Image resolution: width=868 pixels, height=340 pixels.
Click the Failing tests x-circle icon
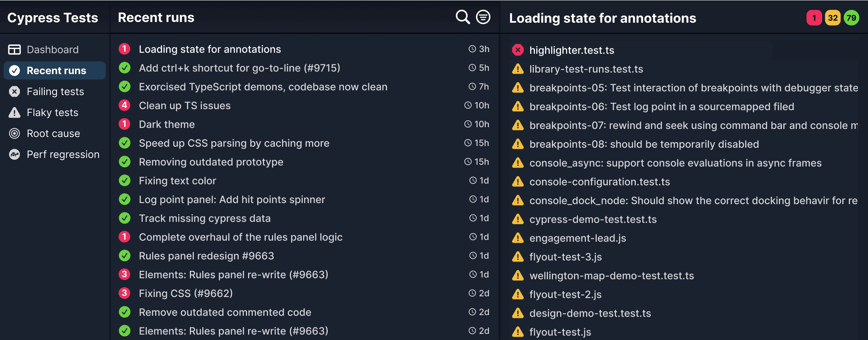point(14,91)
